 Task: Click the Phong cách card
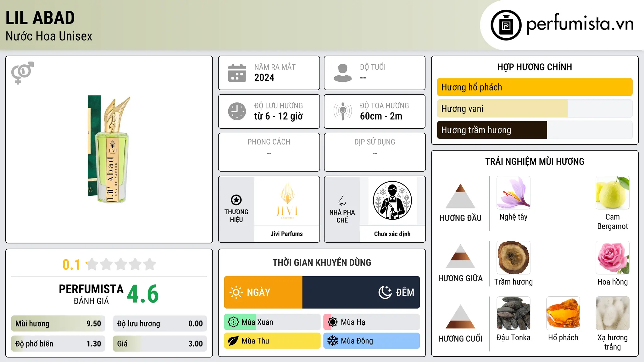[x=269, y=152]
